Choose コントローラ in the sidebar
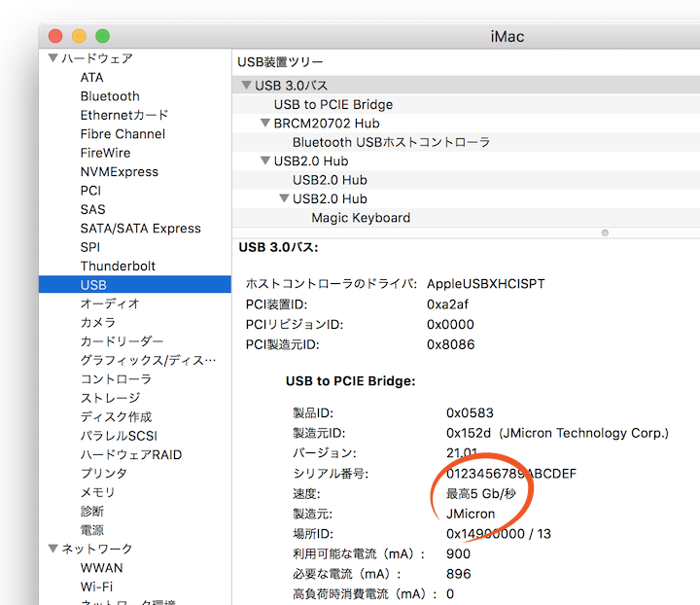Screen dimensions: 700x605 [x=116, y=379]
